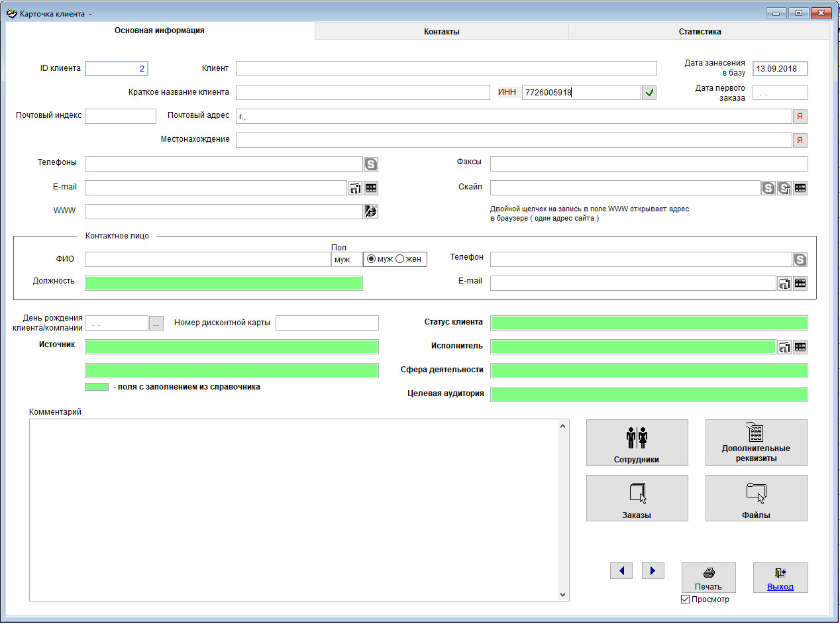Switch to the Контакты tab
Viewport: 840px width, 624px height.
441,32
